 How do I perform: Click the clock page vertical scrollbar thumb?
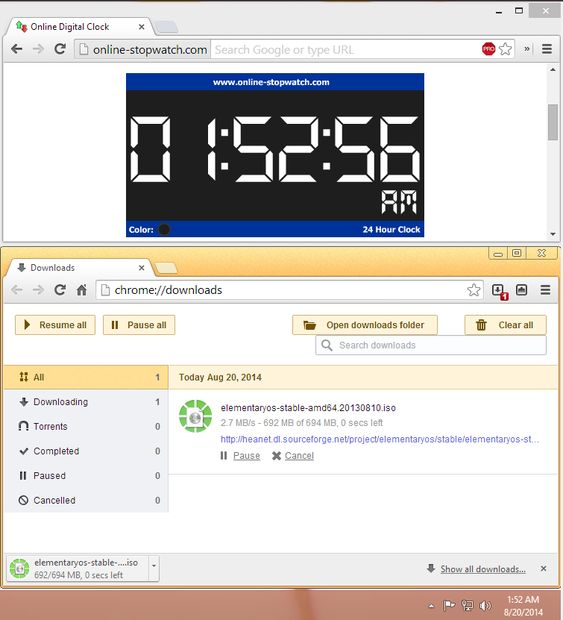click(553, 122)
